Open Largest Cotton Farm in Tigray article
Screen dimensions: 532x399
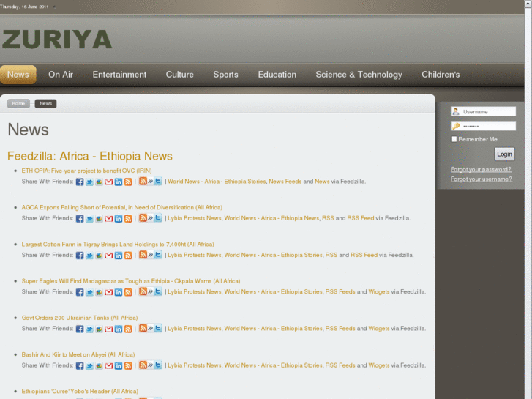[x=118, y=244]
